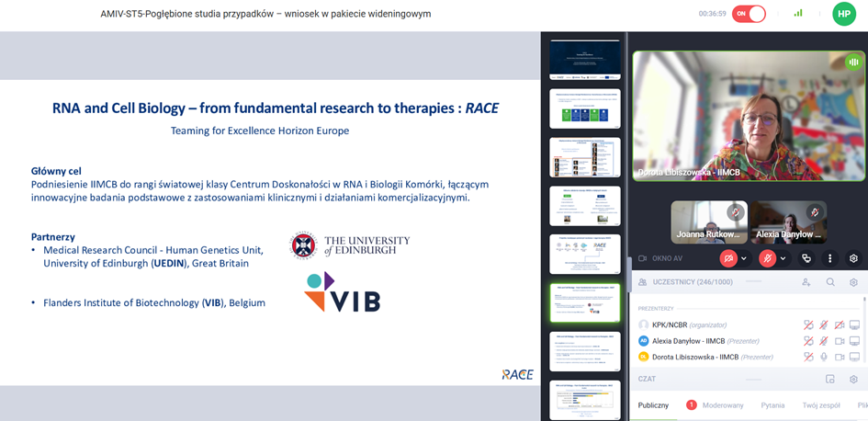Search participants with magnifier icon
This screenshot has height=421, width=868.
pyautogui.click(x=830, y=282)
